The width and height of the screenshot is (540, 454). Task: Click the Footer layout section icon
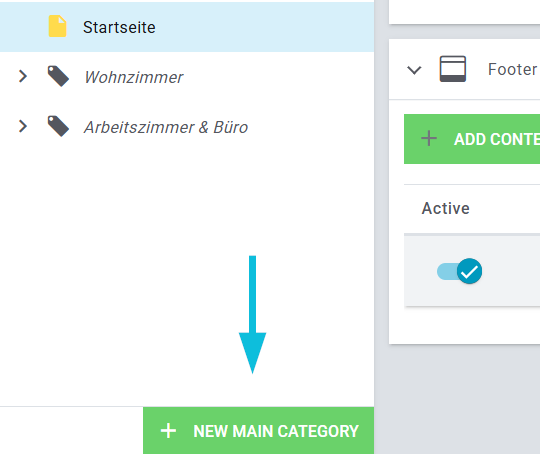coord(453,69)
